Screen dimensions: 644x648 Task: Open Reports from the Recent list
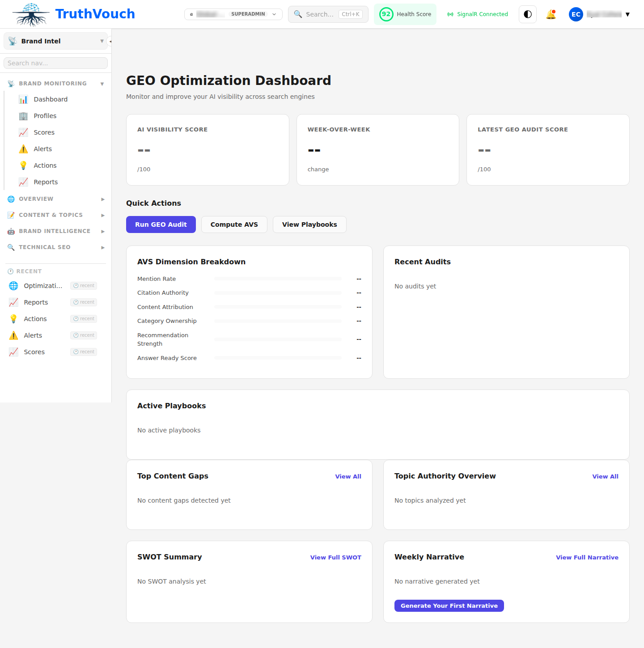[x=36, y=302]
